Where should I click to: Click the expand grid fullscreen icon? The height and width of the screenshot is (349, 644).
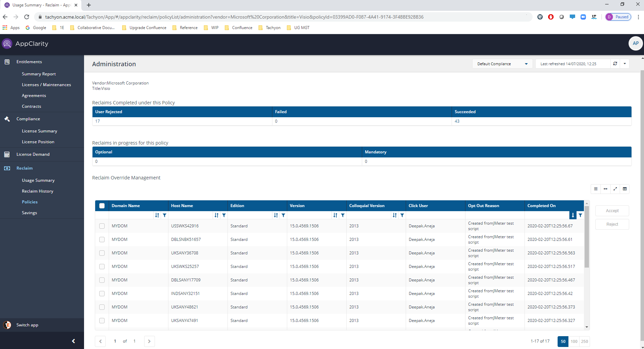click(615, 189)
